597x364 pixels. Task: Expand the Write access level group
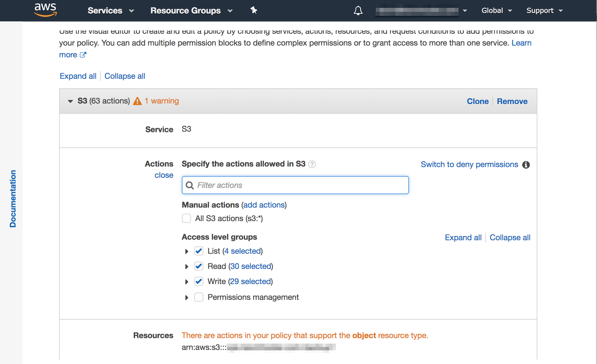click(x=186, y=282)
